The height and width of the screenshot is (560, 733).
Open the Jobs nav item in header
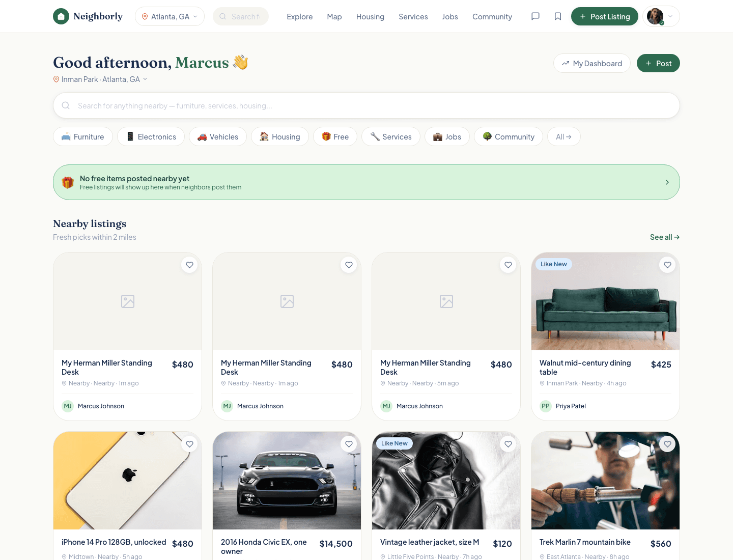(x=450, y=17)
